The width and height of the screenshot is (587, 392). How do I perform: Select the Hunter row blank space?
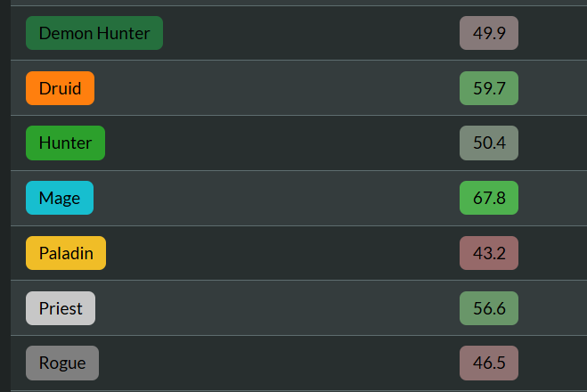pyautogui.click(x=277, y=143)
